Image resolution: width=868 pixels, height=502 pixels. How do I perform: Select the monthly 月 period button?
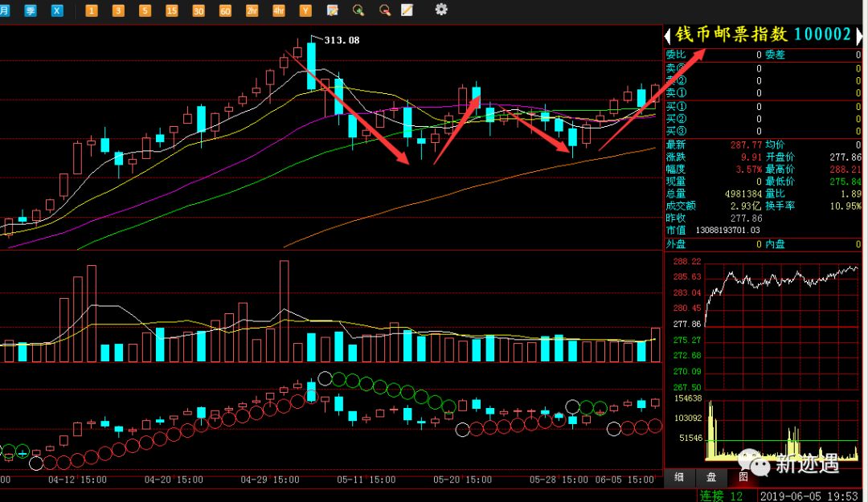coord(5,10)
